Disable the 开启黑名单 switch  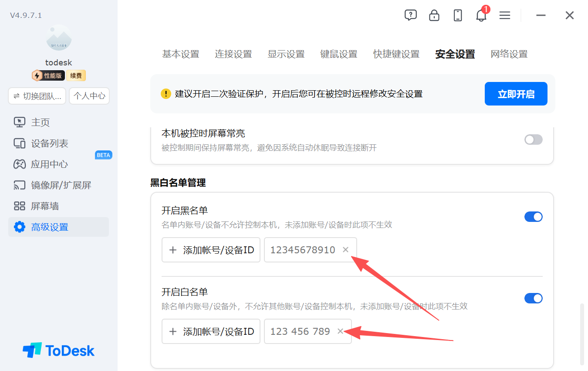534,217
